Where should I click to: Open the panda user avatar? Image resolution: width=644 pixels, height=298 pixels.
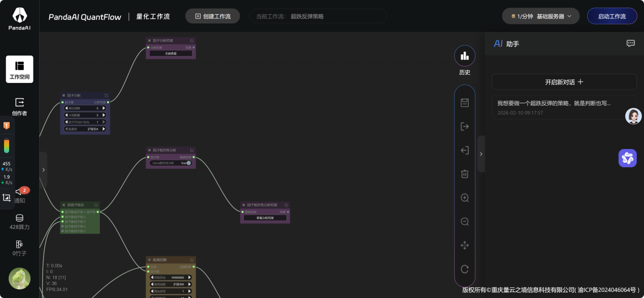[19, 278]
